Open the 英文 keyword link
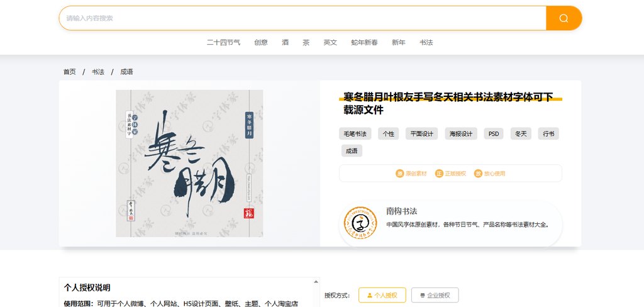644x307 pixels. pyautogui.click(x=330, y=42)
